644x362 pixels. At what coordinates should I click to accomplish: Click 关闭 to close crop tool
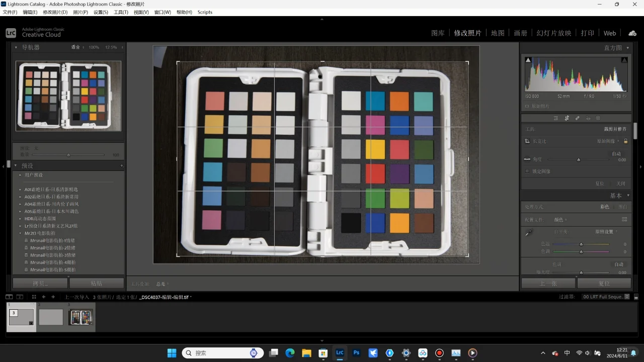[621, 184]
